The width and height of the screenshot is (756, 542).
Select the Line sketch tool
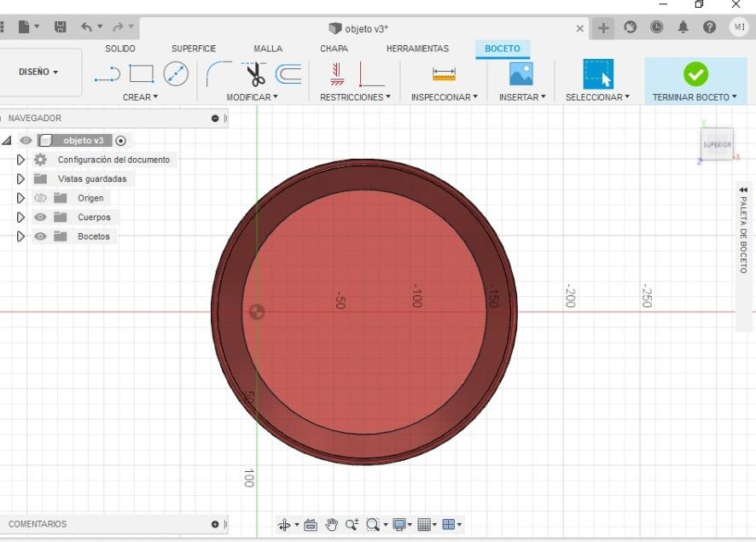108,74
